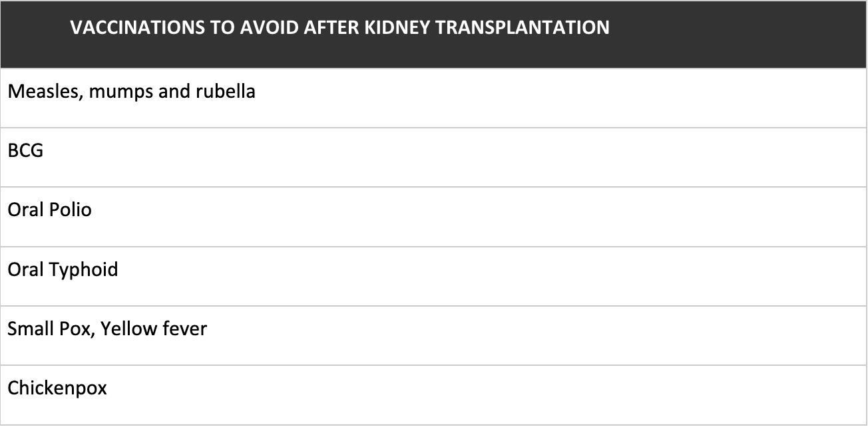Click the word and in the first row
This screenshot has height=427, width=868.
(x=174, y=91)
